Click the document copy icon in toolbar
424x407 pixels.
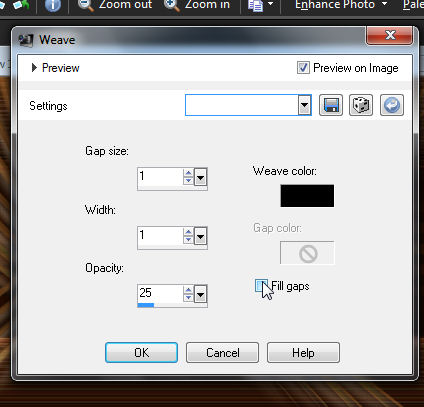(256, 5)
